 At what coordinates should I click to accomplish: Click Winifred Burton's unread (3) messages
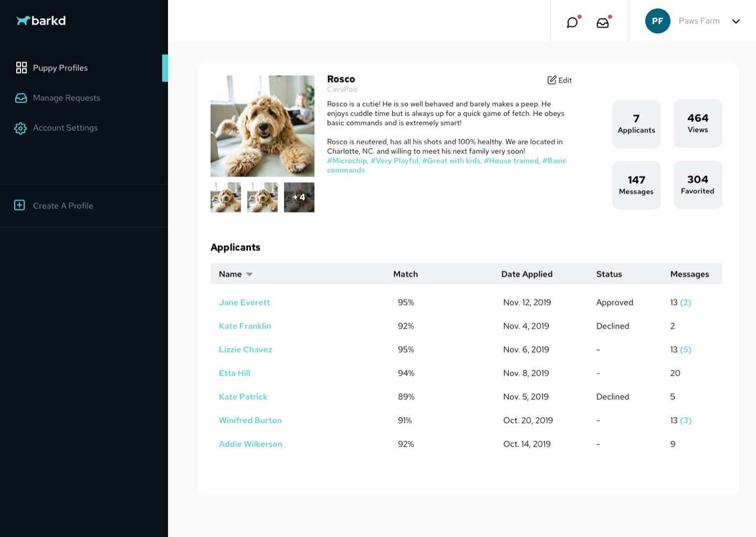(686, 420)
